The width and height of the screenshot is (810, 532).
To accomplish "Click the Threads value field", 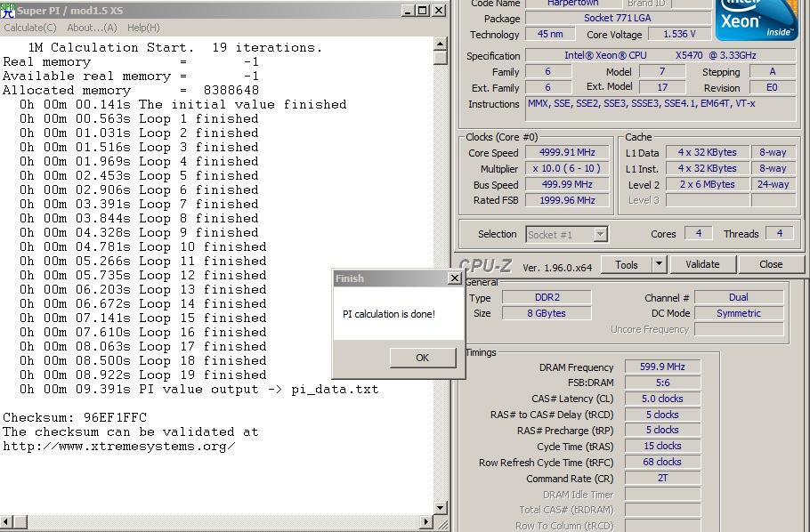I will click(780, 233).
